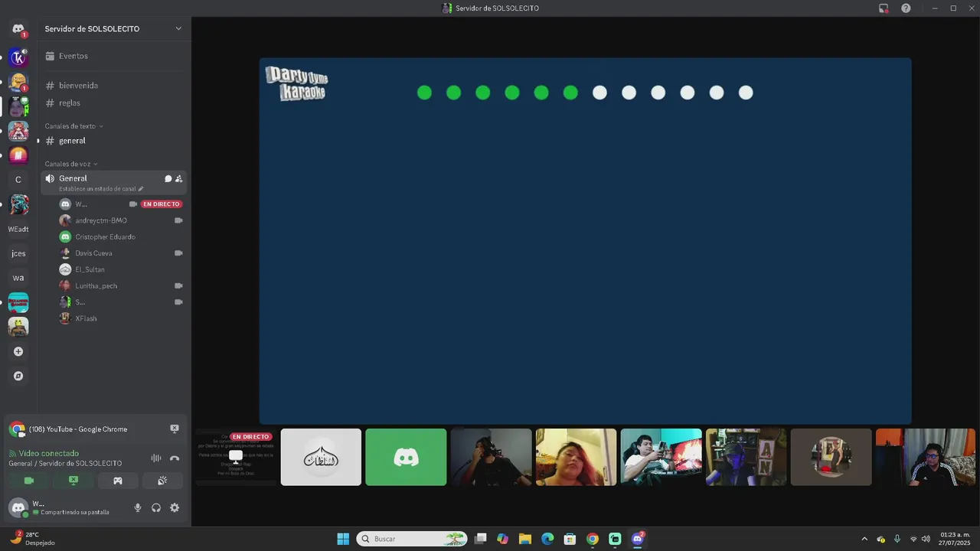Open user settings gear
980x551 pixels.
(x=175, y=507)
